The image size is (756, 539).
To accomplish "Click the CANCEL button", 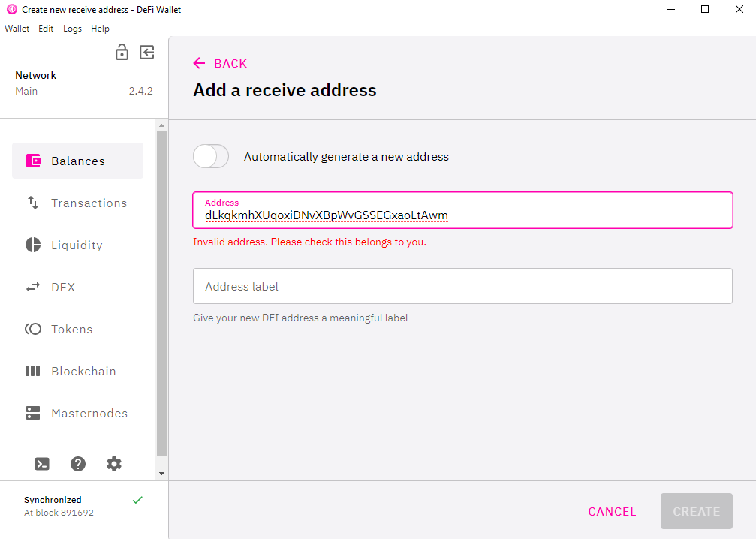I will coord(612,511).
